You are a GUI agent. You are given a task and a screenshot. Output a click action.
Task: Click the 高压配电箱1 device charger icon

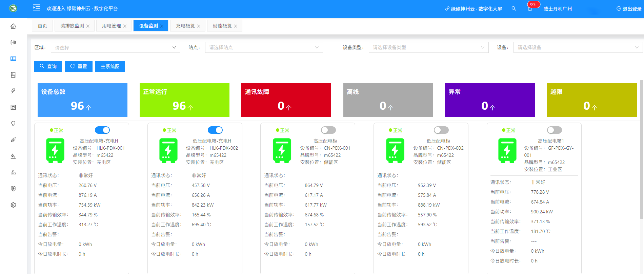coord(507,151)
